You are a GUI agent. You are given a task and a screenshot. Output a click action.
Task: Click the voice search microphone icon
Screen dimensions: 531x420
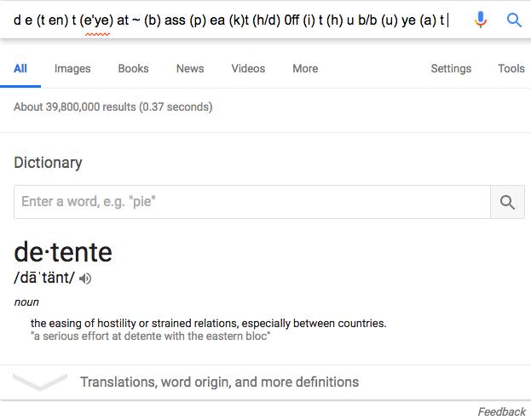[x=480, y=20]
